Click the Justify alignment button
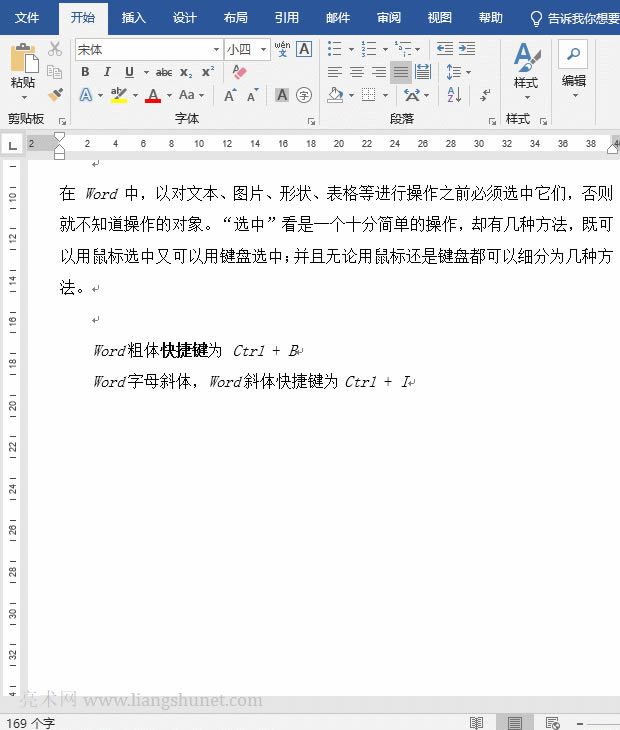Viewport: 620px width, 730px height. [x=400, y=72]
